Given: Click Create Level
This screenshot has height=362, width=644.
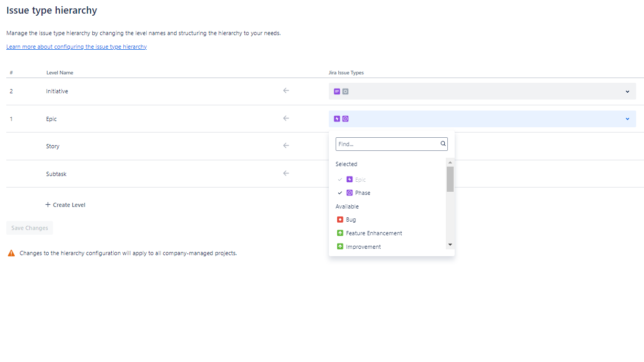Looking at the screenshot, I should tap(66, 205).
